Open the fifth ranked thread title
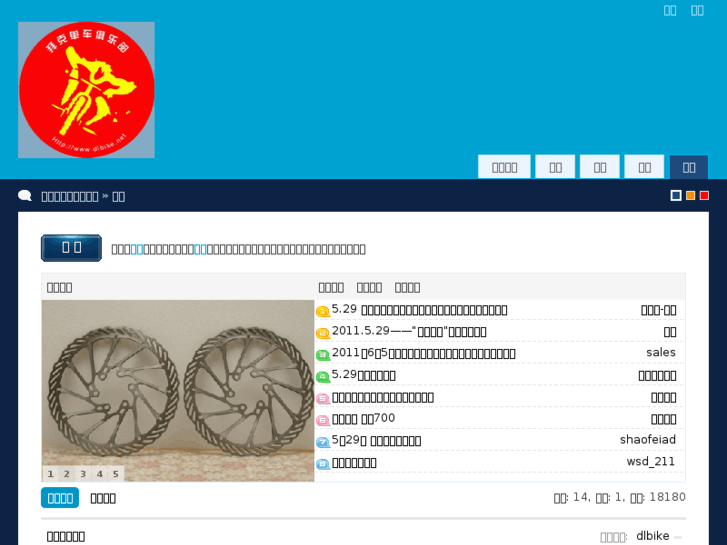The image size is (727, 545). click(x=383, y=398)
